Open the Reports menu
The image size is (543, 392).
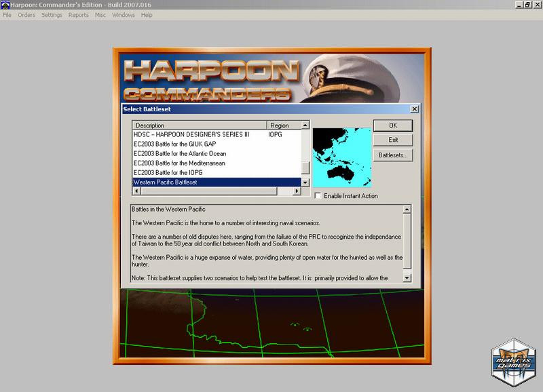(x=79, y=15)
